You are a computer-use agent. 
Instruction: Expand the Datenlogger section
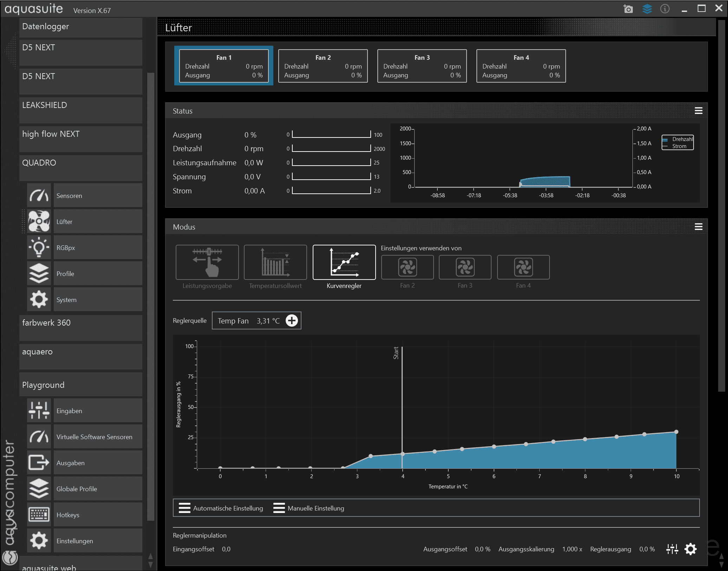tap(81, 27)
